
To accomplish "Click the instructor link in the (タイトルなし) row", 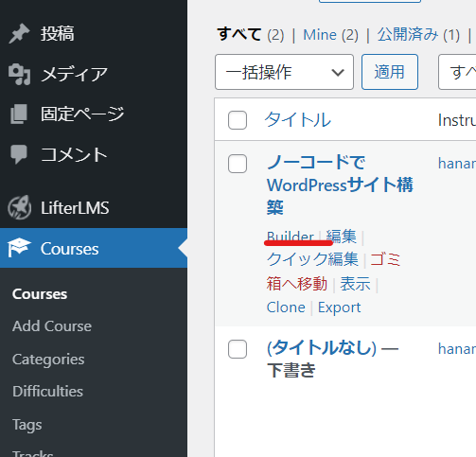I will (x=457, y=349).
